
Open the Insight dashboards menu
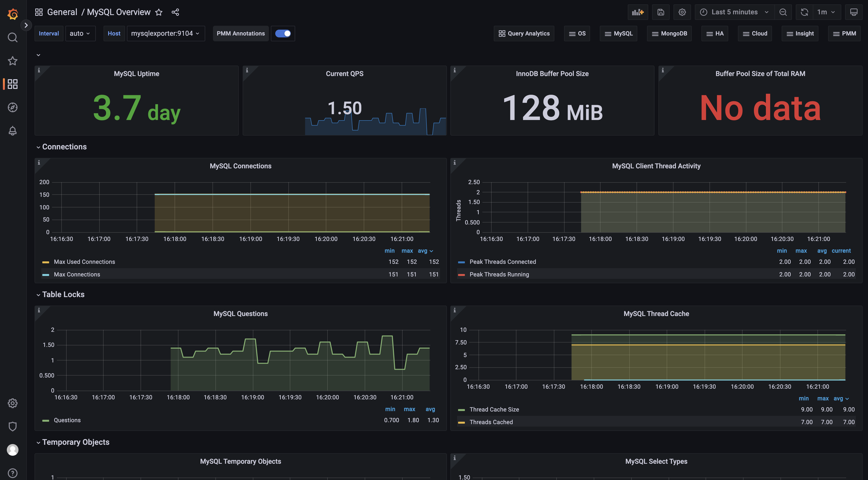(800, 33)
